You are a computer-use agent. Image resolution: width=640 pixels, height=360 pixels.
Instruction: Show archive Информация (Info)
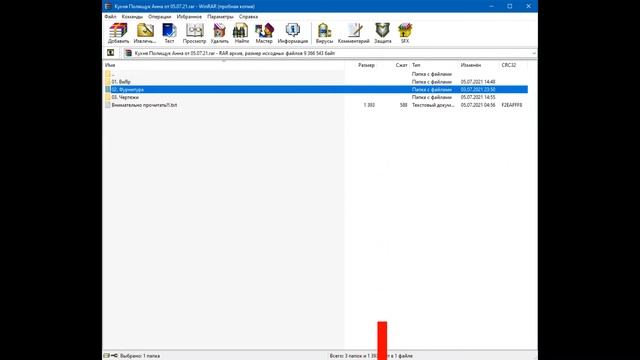(293, 33)
